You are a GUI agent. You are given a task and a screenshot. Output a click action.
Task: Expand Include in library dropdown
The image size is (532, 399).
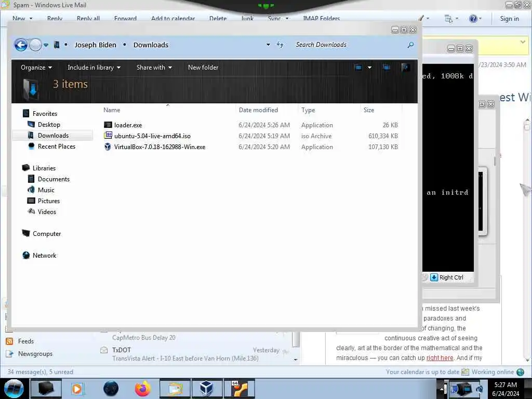pos(94,68)
